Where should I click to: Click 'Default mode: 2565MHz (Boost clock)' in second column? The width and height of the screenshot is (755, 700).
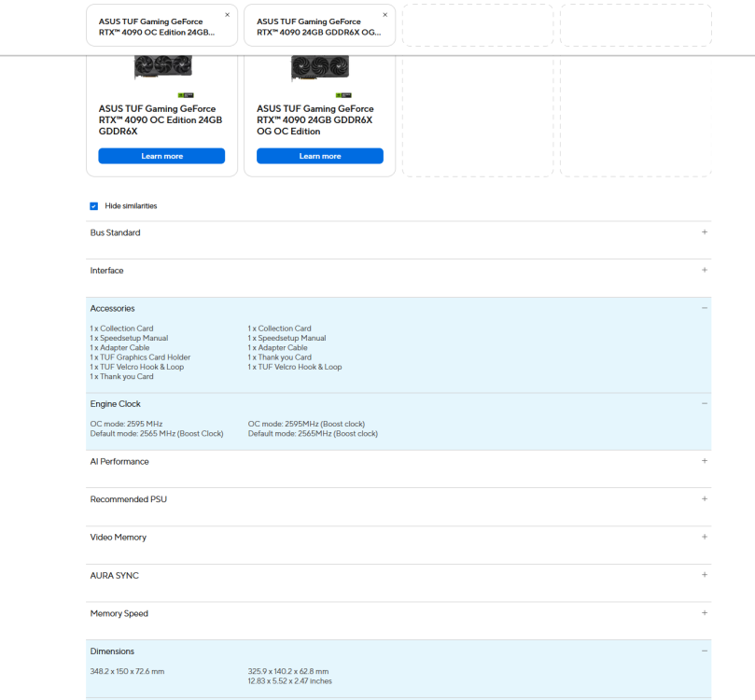coord(313,433)
